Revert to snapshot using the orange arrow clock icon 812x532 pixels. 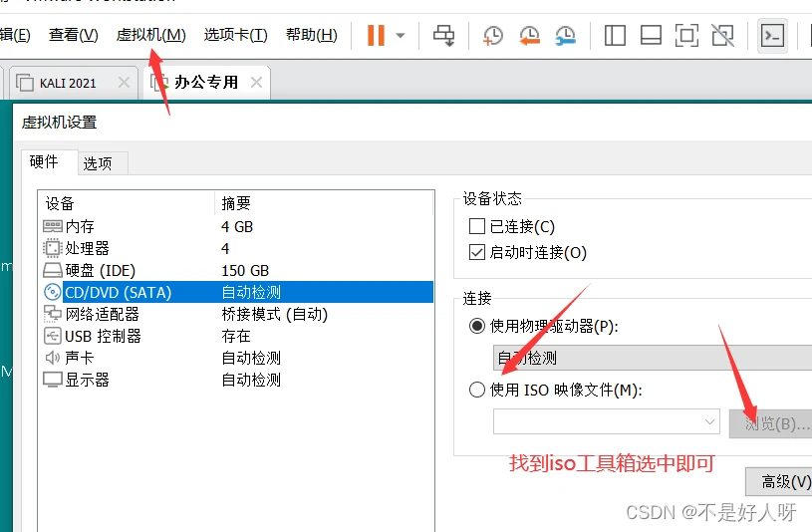[x=529, y=36]
